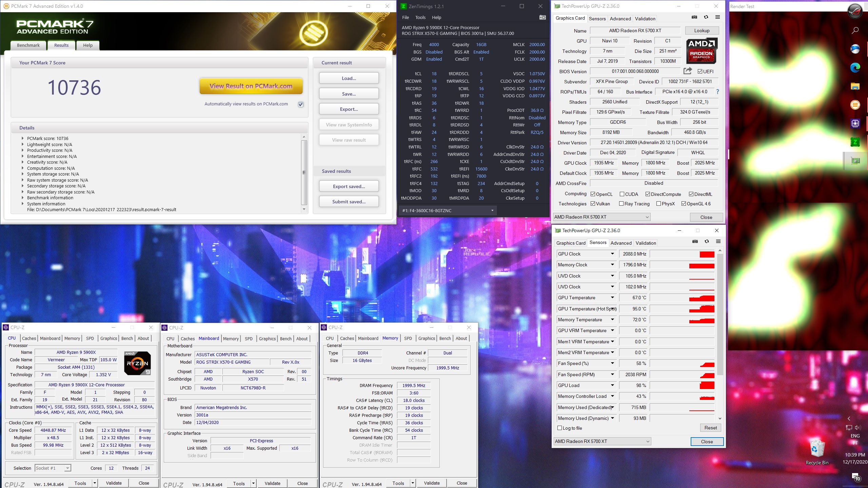
Task: Open hamburger menu in lower GPU-Z Sensors window
Action: coord(718,241)
